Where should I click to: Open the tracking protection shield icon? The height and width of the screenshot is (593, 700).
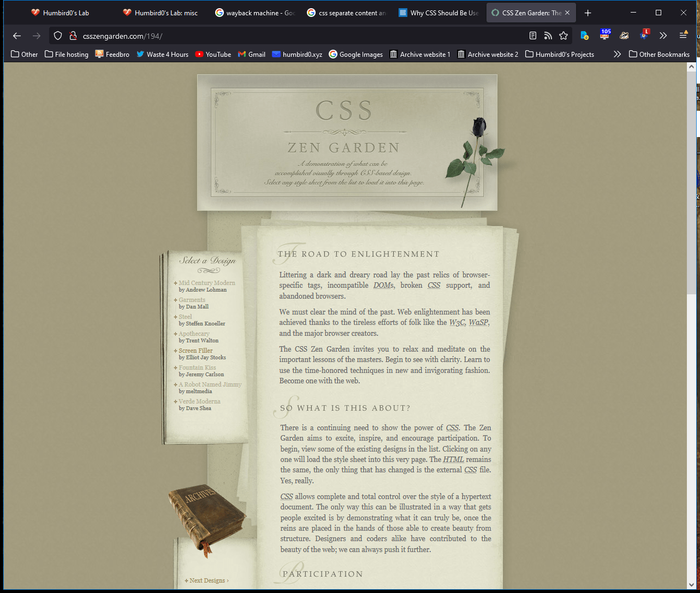(x=58, y=36)
